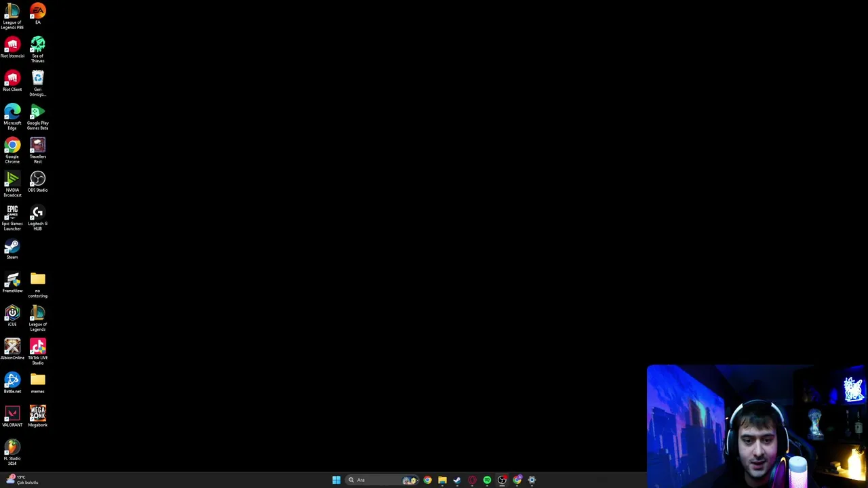Select the Steam desktop shortcut

click(12, 249)
